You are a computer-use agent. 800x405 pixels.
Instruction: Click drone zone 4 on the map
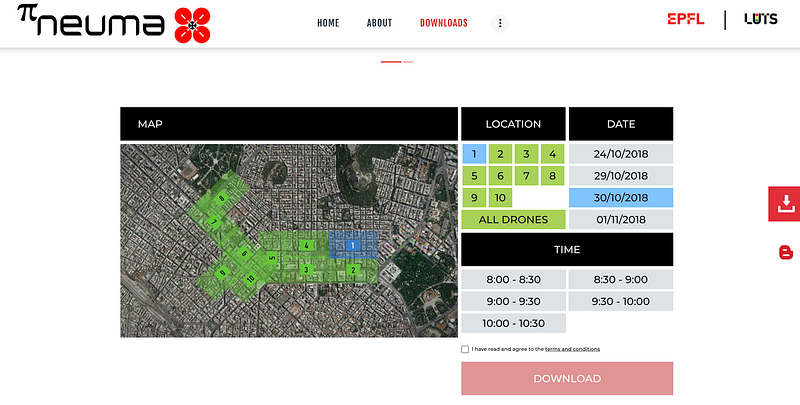pos(306,246)
